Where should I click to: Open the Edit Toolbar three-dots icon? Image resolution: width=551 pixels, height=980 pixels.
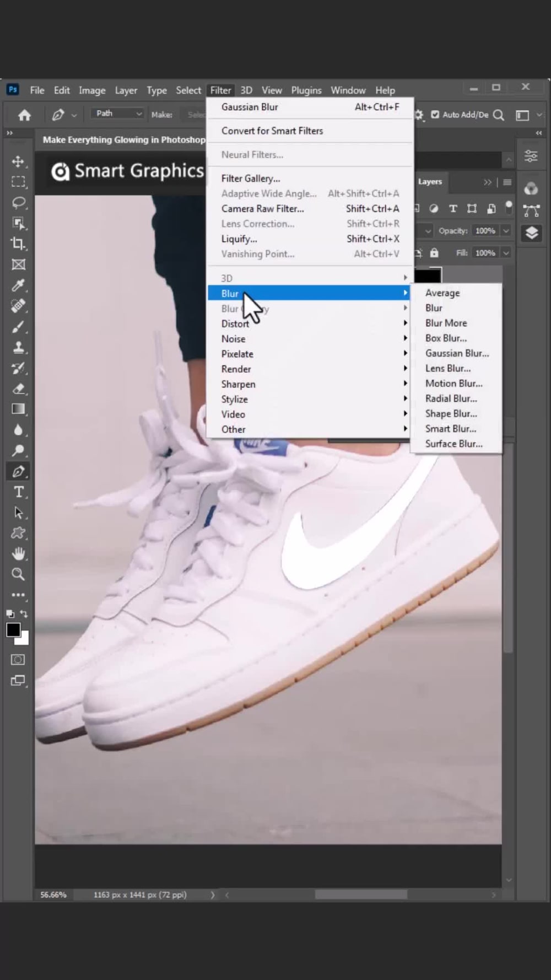tap(18, 595)
